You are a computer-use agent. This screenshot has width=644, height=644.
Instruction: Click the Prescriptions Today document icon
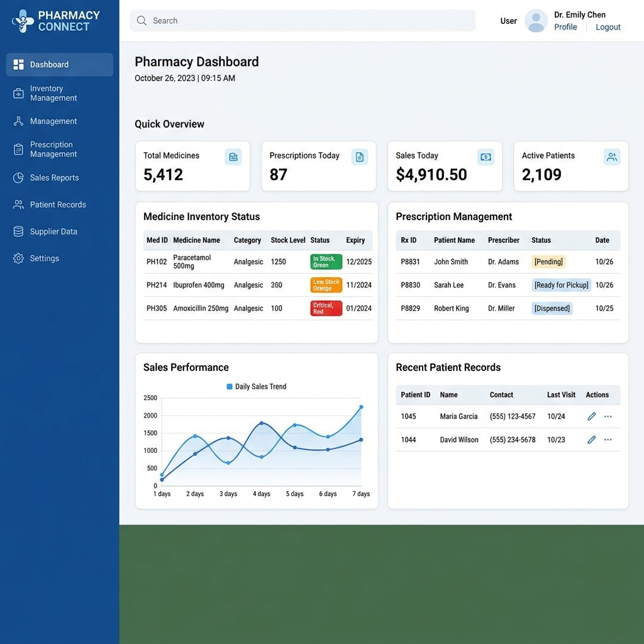click(359, 157)
